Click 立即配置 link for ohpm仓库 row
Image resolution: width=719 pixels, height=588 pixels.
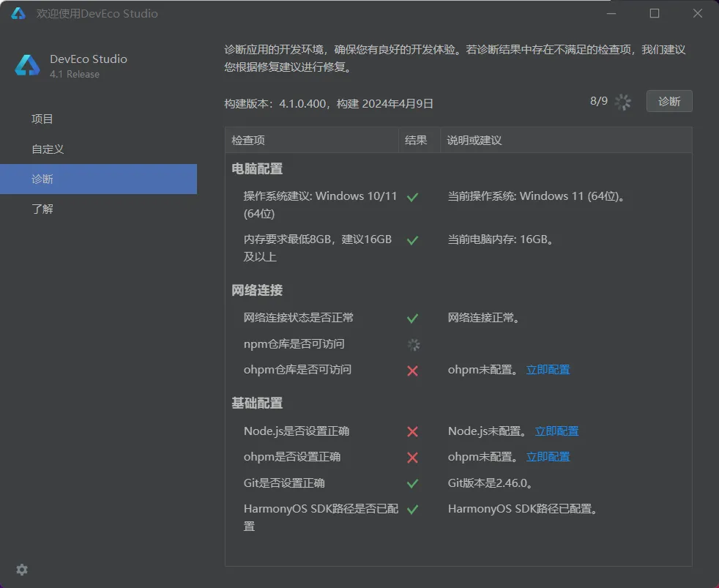pyautogui.click(x=548, y=370)
